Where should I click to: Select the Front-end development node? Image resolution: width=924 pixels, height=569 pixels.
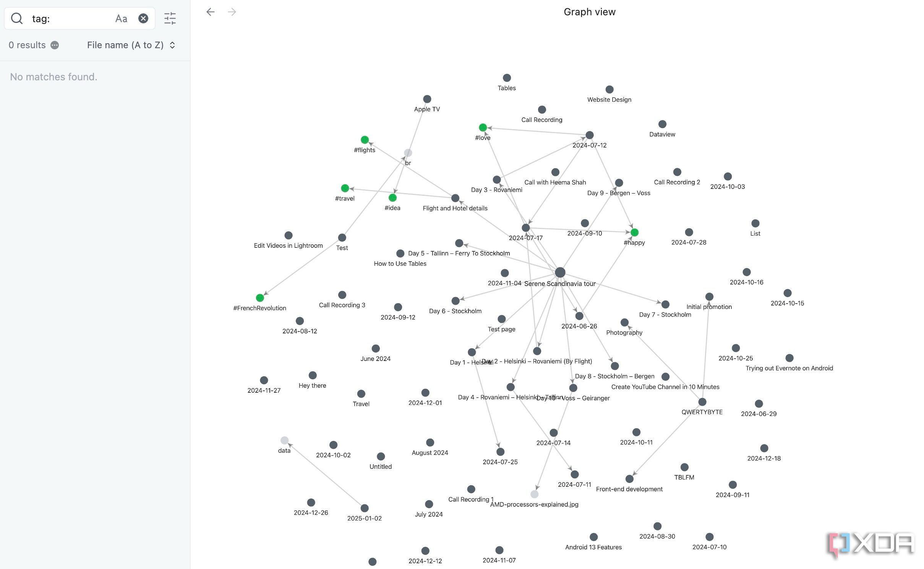tap(629, 479)
